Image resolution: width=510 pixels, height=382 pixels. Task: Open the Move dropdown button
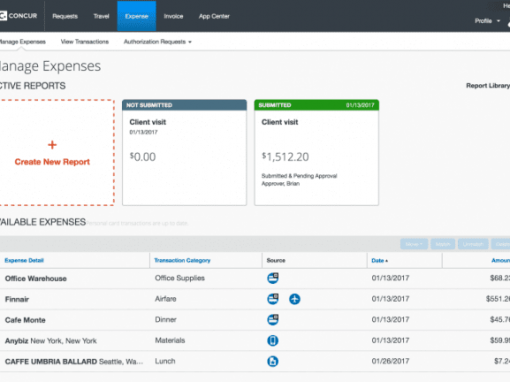click(414, 244)
